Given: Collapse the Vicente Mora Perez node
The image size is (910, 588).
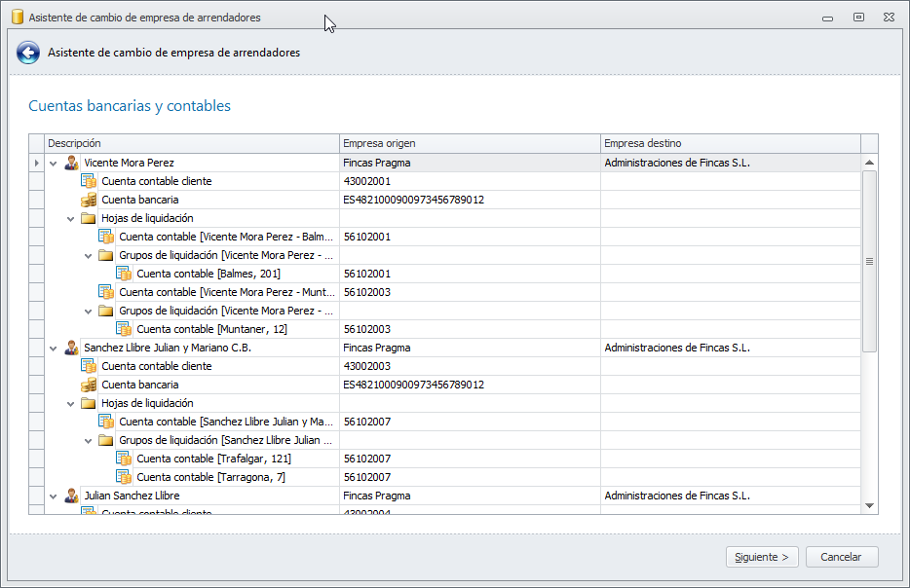Looking at the screenshot, I should pyautogui.click(x=54, y=164).
